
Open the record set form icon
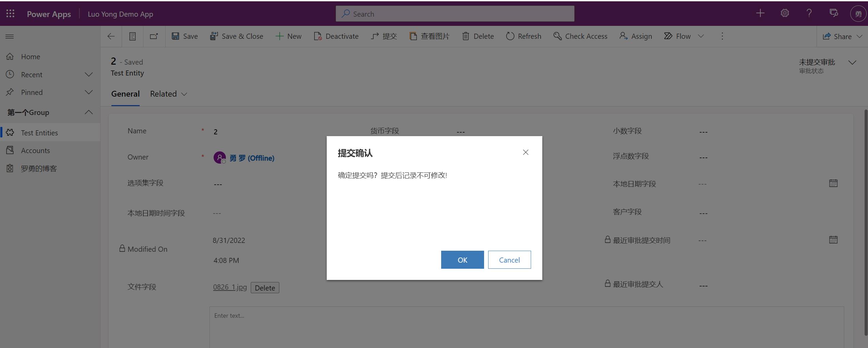133,36
